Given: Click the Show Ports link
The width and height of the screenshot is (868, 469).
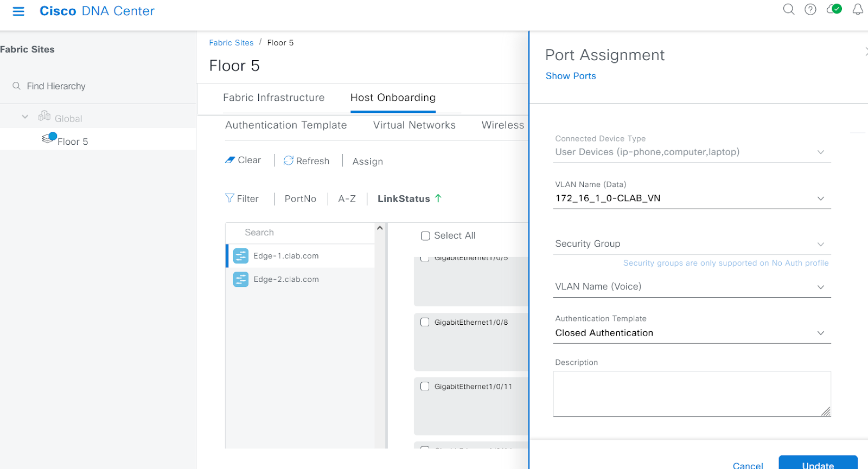Looking at the screenshot, I should click(x=571, y=76).
